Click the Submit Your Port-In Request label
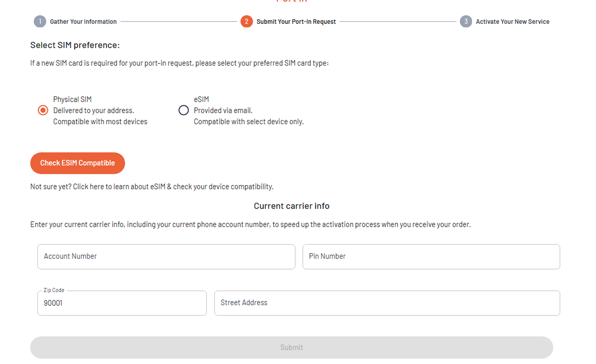 (x=296, y=21)
